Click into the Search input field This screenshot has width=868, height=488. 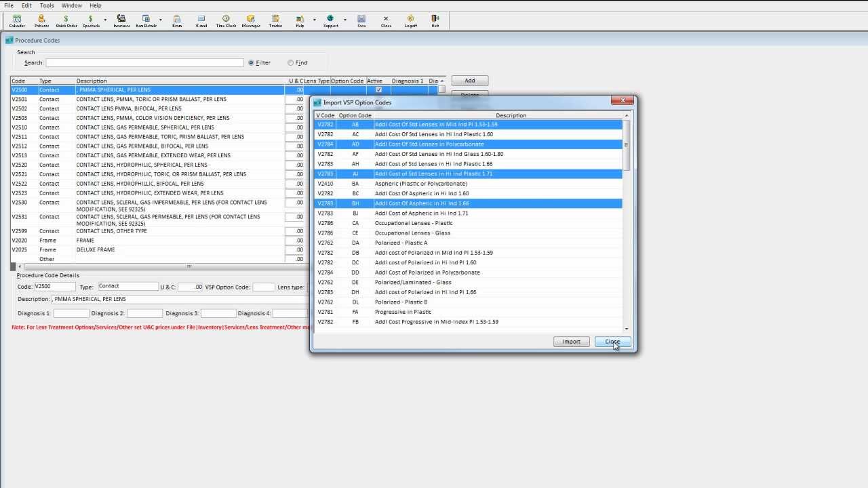pyautogui.click(x=144, y=62)
